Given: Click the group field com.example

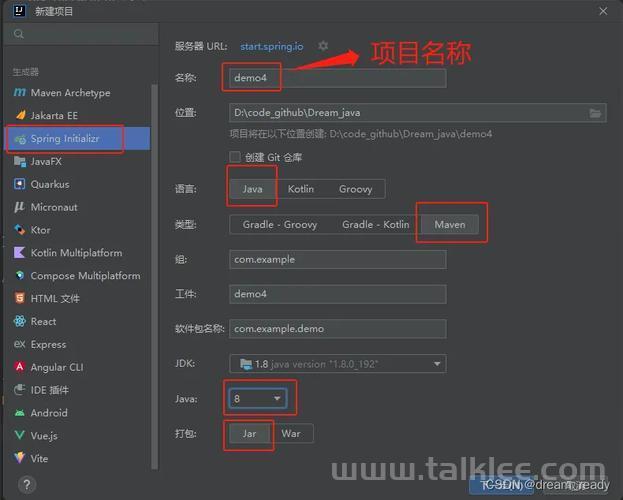Looking at the screenshot, I should (337, 260).
